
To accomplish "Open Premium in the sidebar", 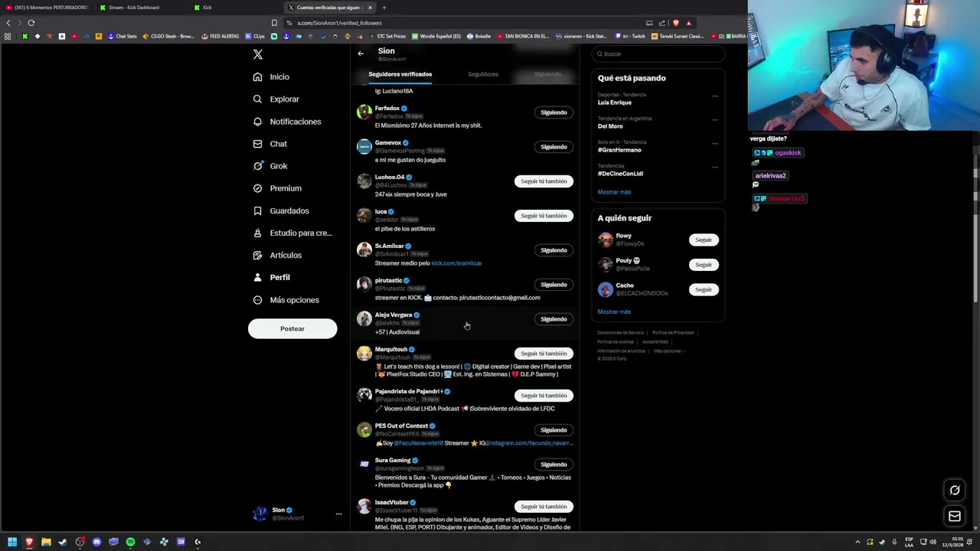I will pos(277,188).
